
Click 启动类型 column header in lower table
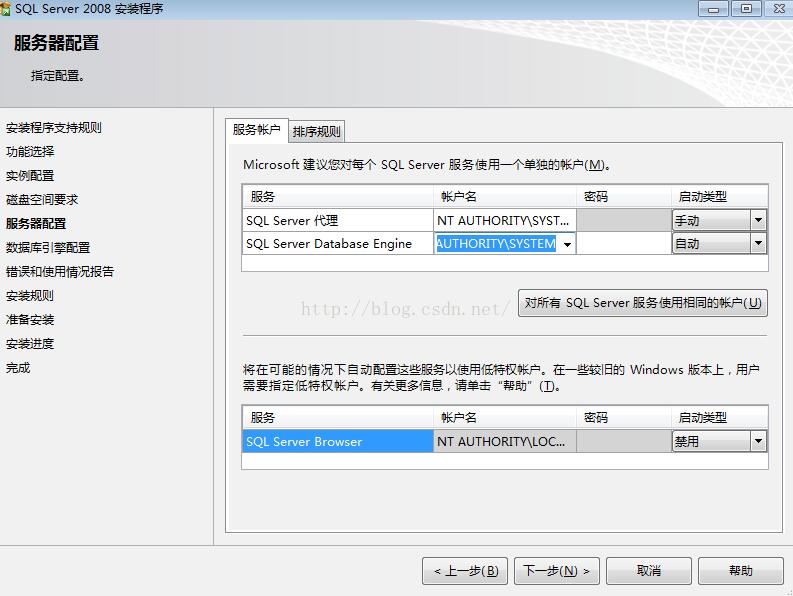tap(720, 417)
